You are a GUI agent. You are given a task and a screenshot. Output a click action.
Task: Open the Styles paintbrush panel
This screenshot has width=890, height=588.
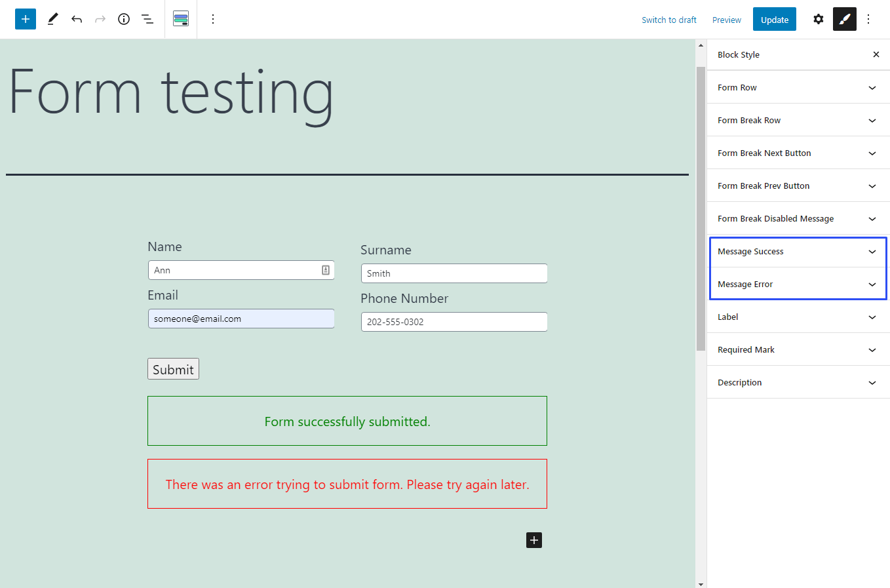click(x=844, y=19)
